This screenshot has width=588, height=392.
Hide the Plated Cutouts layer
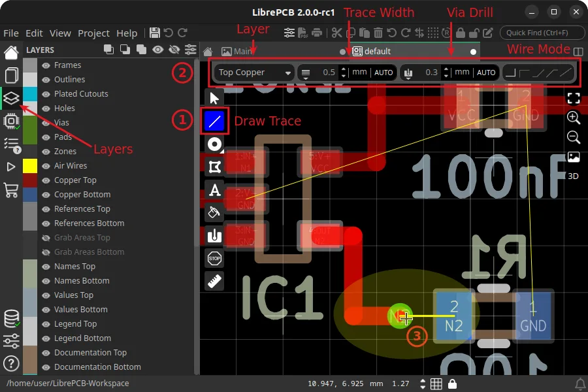pos(46,94)
